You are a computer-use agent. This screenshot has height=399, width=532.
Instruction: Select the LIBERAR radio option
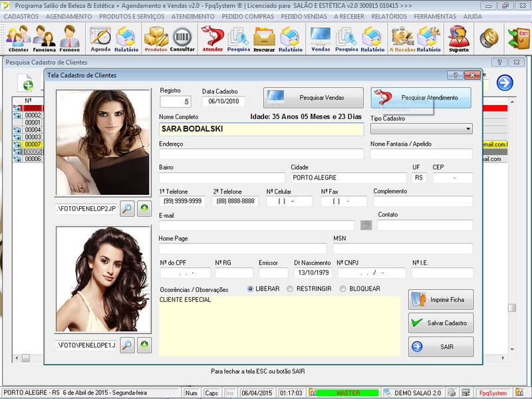coord(251,289)
